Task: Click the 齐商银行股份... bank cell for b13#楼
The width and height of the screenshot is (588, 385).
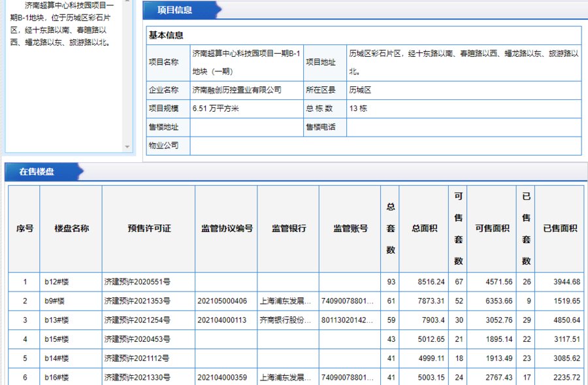Action: click(x=287, y=320)
